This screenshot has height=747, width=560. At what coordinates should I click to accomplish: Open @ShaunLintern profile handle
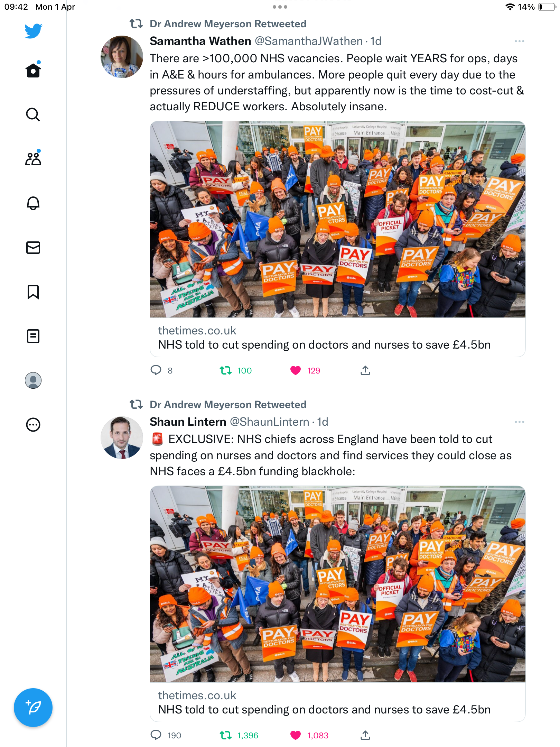coord(269,422)
